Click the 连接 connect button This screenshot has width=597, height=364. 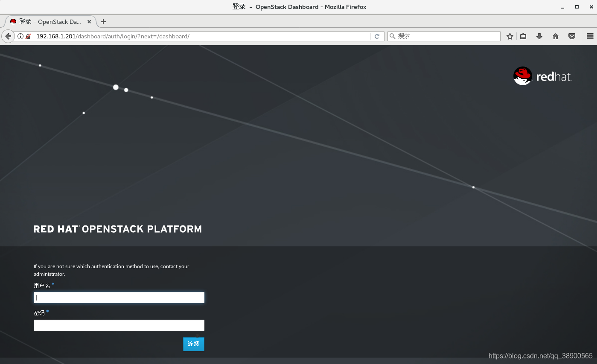coord(194,344)
